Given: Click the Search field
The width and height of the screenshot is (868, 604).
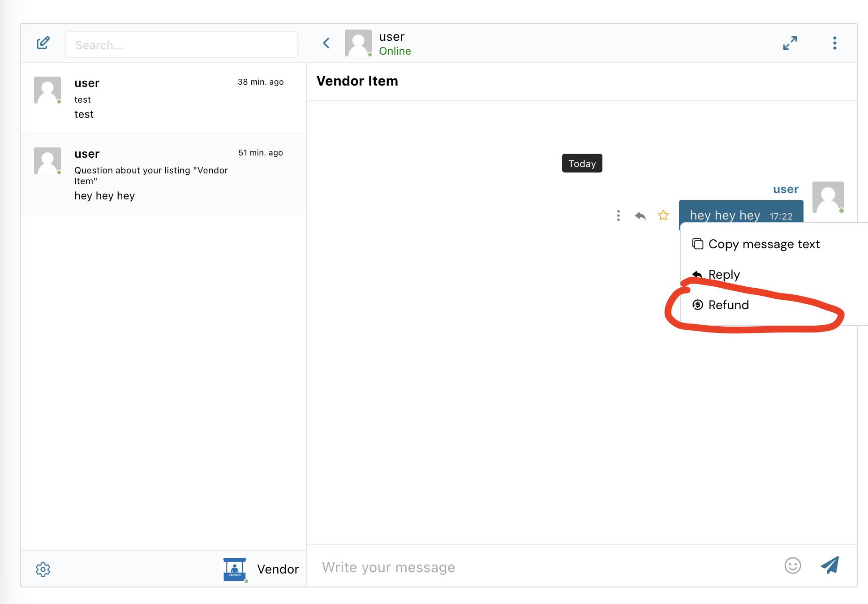Looking at the screenshot, I should click(x=181, y=45).
